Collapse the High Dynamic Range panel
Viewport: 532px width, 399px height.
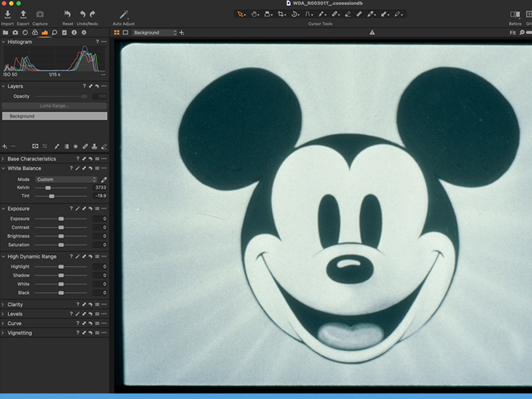point(3,257)
